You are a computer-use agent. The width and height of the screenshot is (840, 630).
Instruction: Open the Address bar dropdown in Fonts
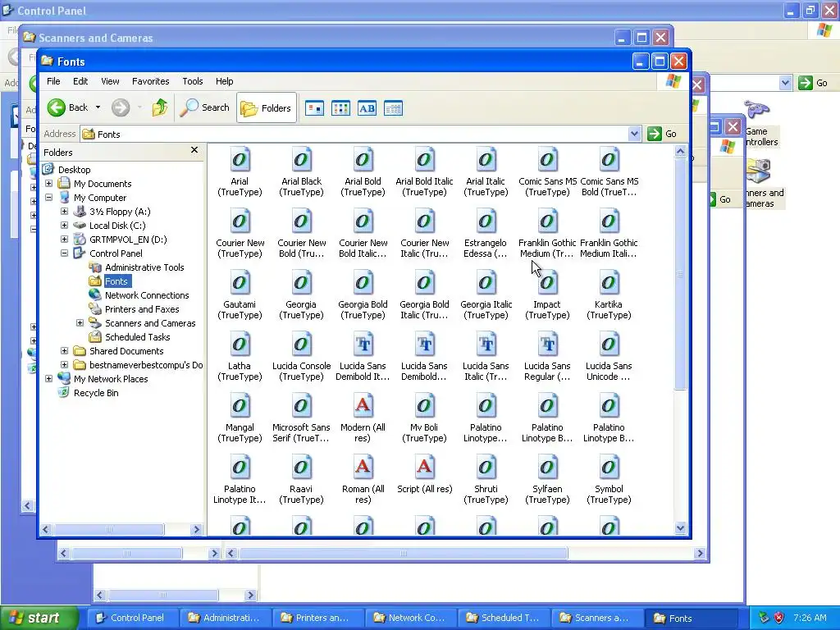point(634,134)
